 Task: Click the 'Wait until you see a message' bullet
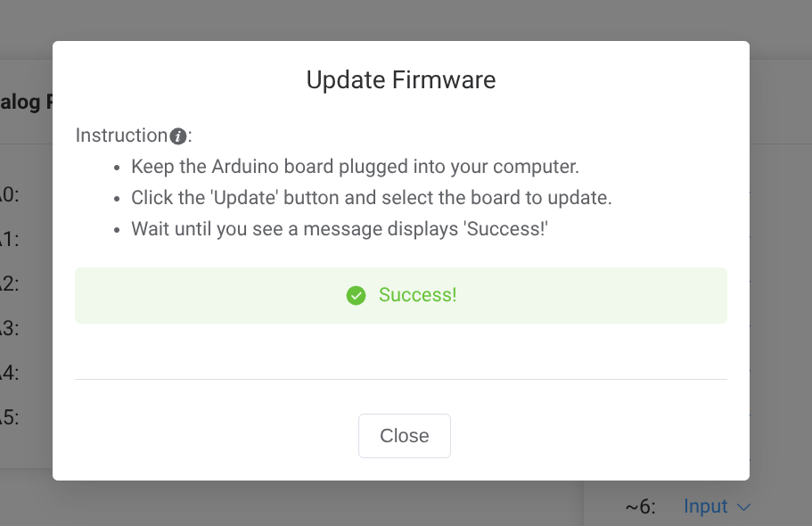pos(339,228)
